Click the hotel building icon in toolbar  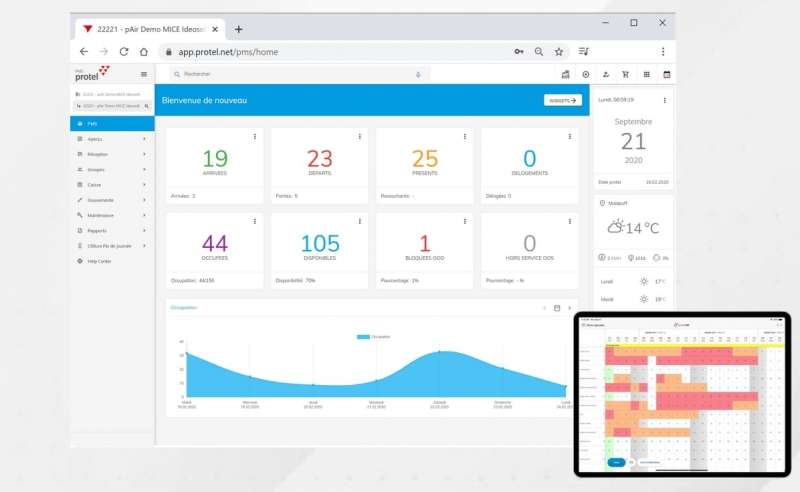(x=565, y=74)
